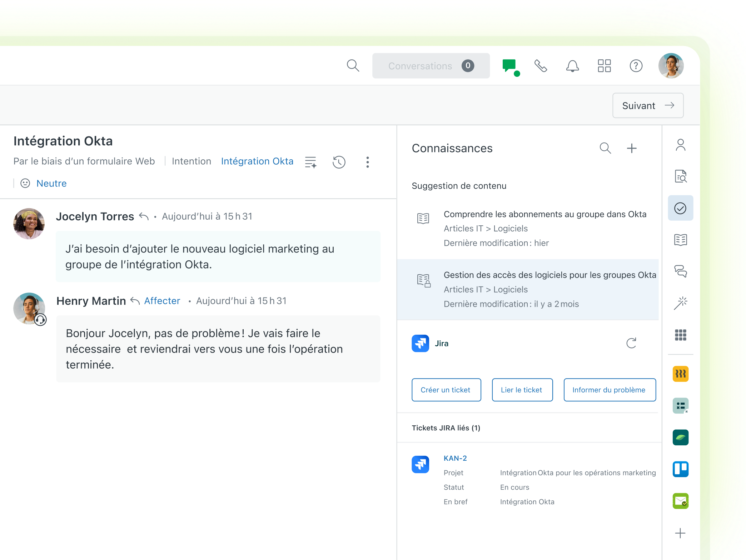The image size is (746, 560).
Task: Open the user profile avatar in top bar
Action: coord(671,66)
